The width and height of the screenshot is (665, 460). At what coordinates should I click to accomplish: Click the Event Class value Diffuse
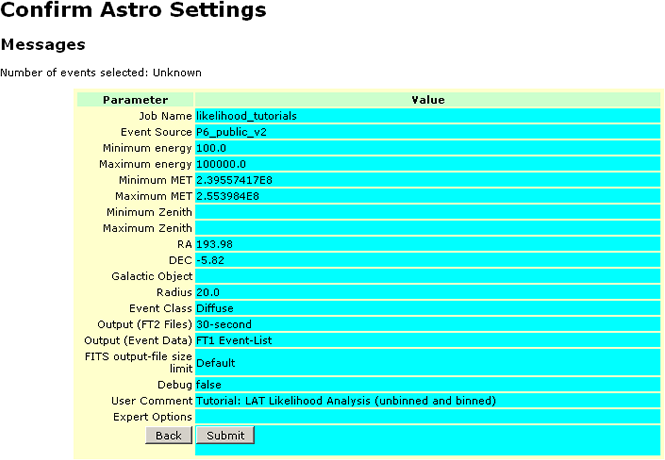click(x=215, y=308)
